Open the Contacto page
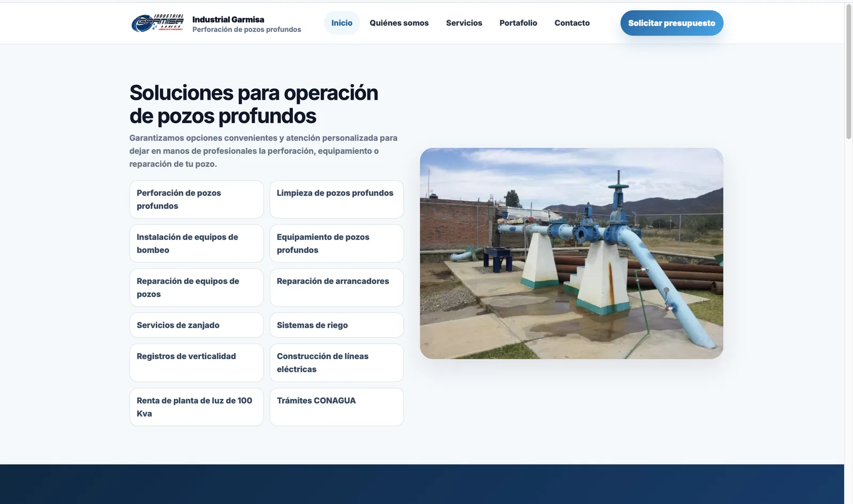 coord(572,23)
